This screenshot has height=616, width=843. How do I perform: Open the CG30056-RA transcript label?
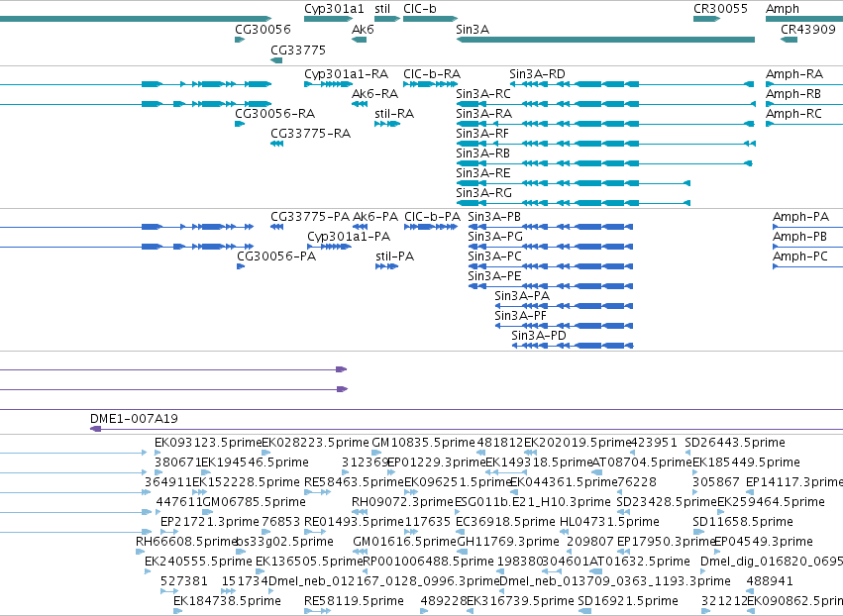tap(274, 114)
